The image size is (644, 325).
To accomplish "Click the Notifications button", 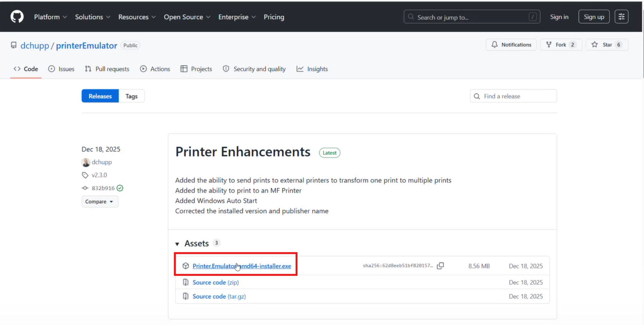I will click(x=511, y=45).
